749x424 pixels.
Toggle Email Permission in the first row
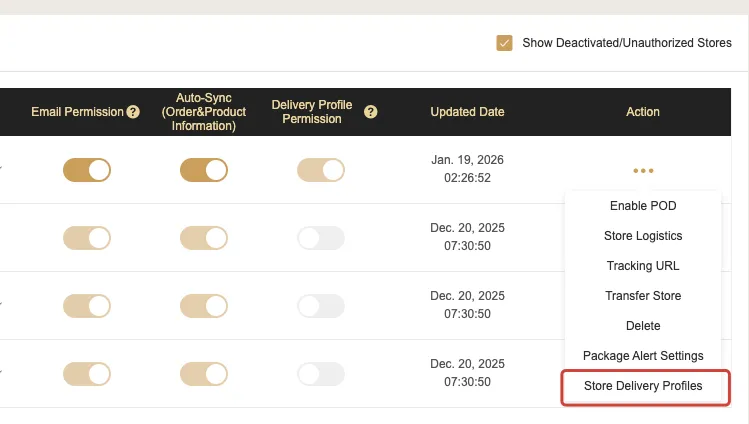(x=87, y=170)
